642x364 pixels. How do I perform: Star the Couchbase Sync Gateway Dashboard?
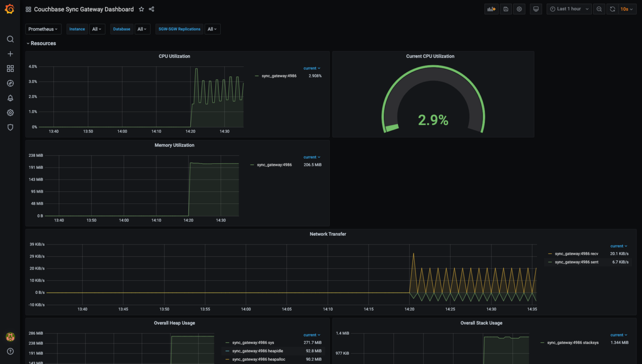(x=141, y=9)
